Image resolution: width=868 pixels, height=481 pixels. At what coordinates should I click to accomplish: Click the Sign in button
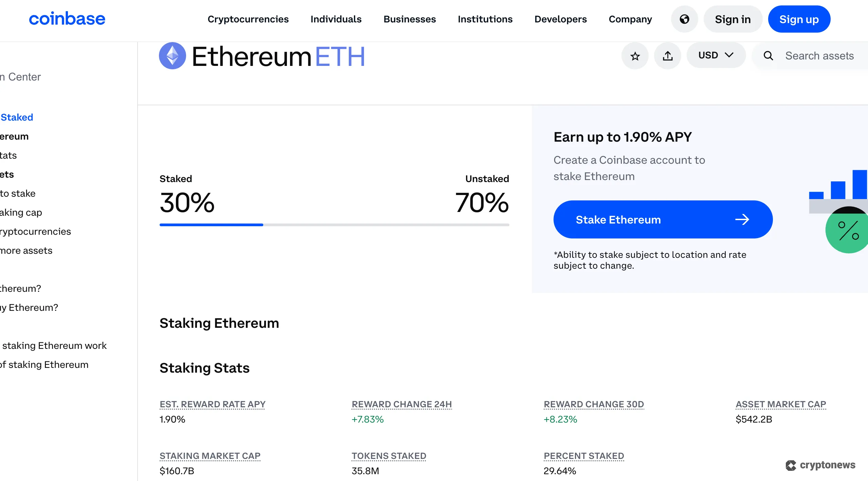(x=733, y=19)
